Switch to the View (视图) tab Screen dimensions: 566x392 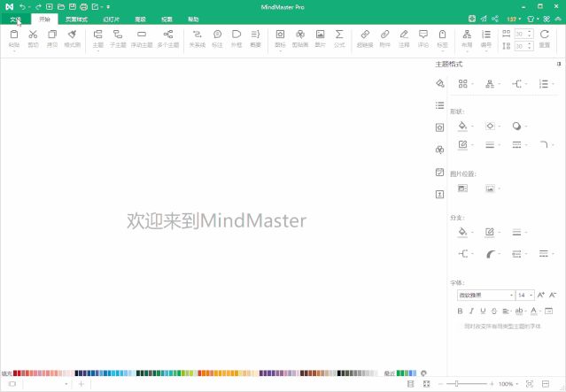click(167, 19)
